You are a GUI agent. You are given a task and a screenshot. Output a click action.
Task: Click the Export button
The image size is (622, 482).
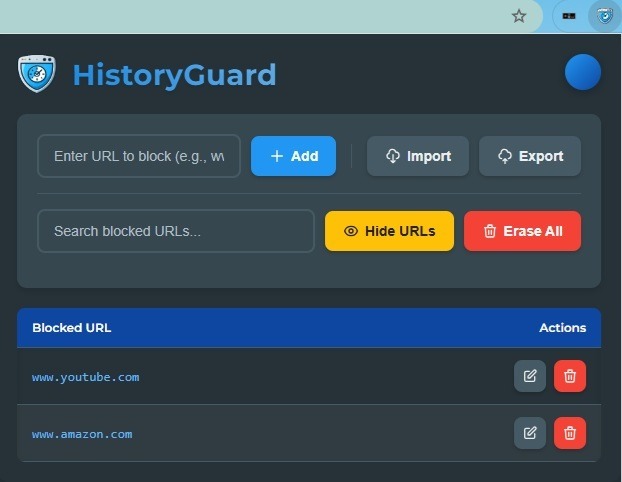tap(530, 156)
